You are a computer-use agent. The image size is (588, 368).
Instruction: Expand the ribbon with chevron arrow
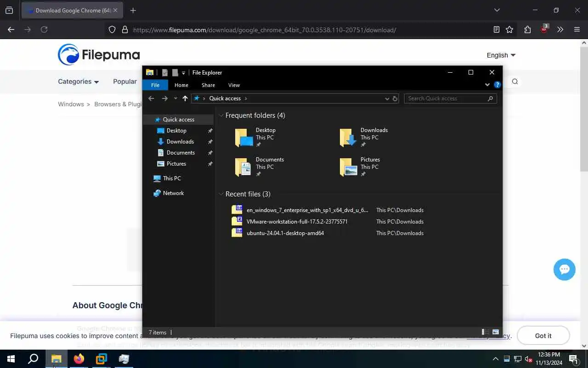[x=487, y=85]
